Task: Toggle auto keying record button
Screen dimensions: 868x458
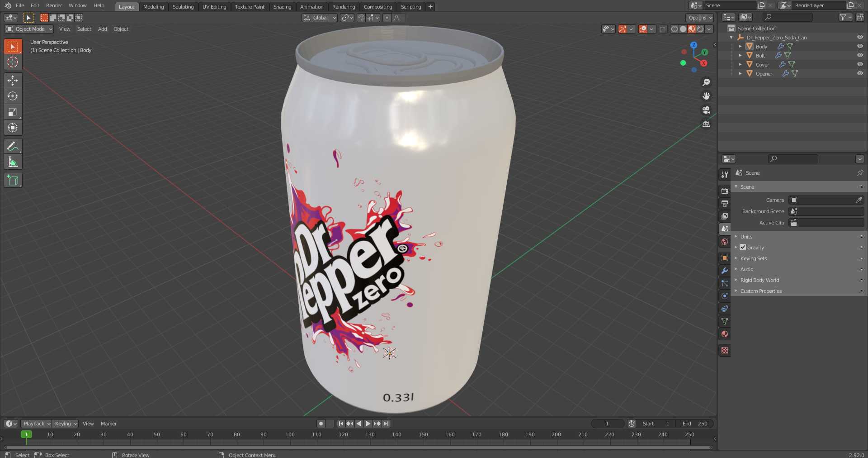Action: (321, 424)
